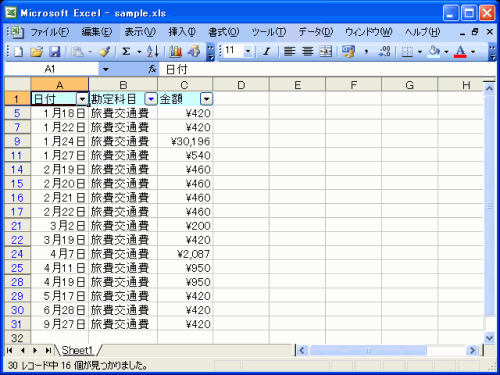
Task: Click the horizontal scrollbar thumb
Action: click(x=368, y=350)
